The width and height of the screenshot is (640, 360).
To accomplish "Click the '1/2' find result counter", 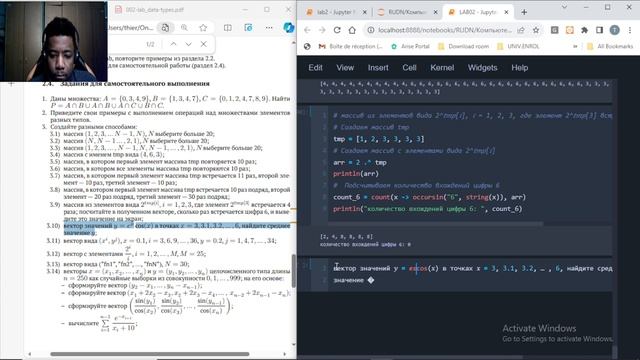I will (150, 44).
